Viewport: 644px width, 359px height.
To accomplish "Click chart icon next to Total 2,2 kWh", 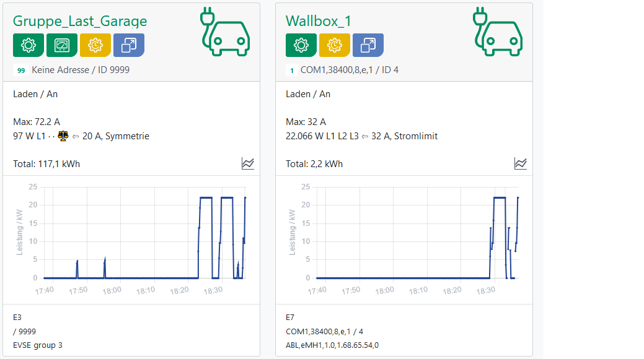I will coord(521,163).
